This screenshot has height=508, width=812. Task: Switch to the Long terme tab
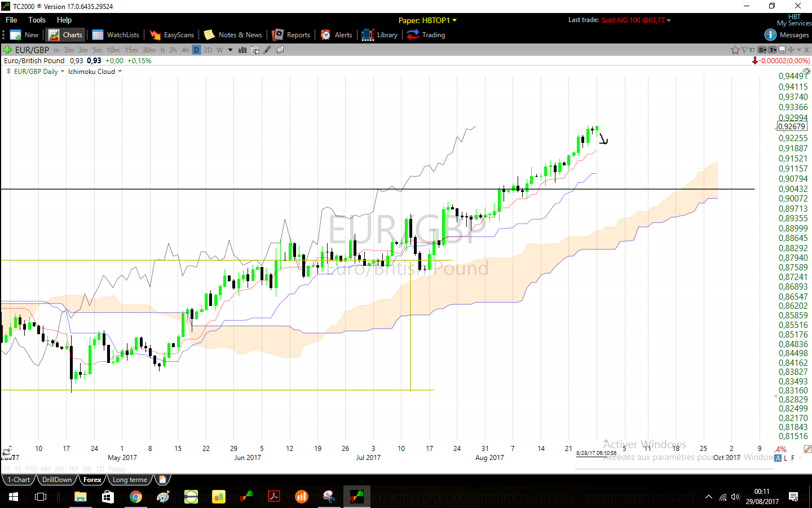[x=130, y=480]
